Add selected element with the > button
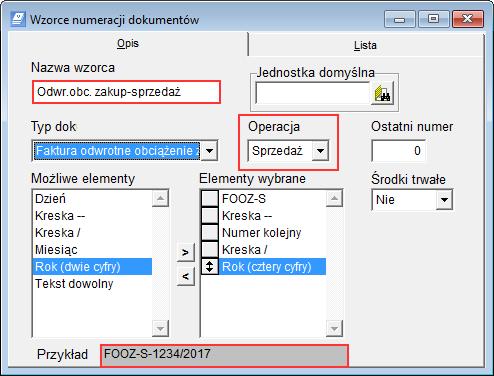The height and width of the screenshot is (376, 494). (185, 253)
